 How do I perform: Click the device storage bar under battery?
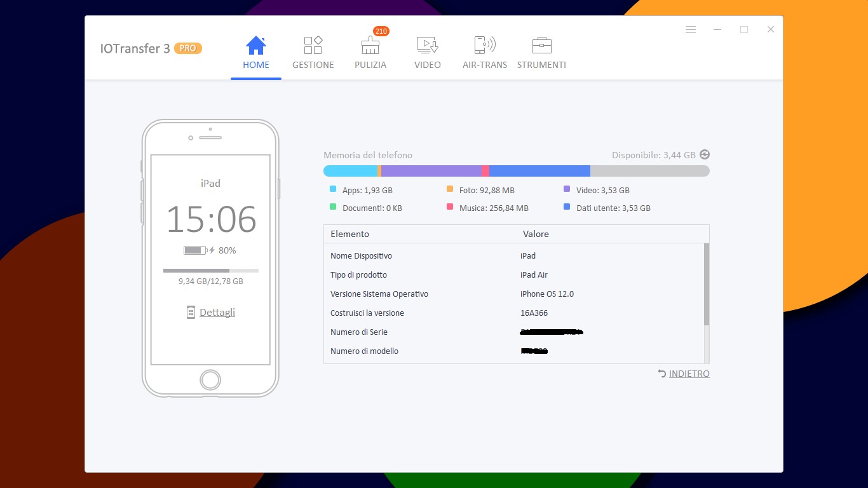pos(211,271)
